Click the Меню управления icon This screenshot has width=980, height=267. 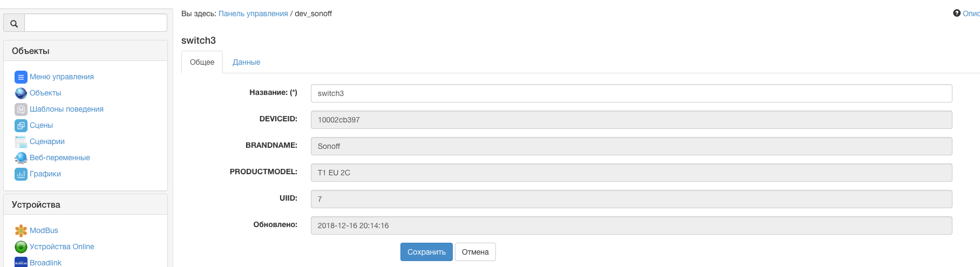click(21, 77)
